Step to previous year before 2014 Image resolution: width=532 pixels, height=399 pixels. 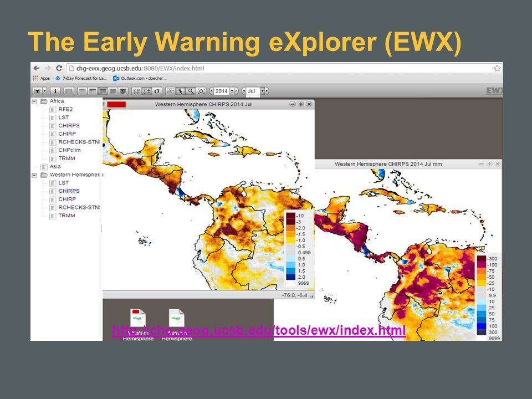pos(212,91)
